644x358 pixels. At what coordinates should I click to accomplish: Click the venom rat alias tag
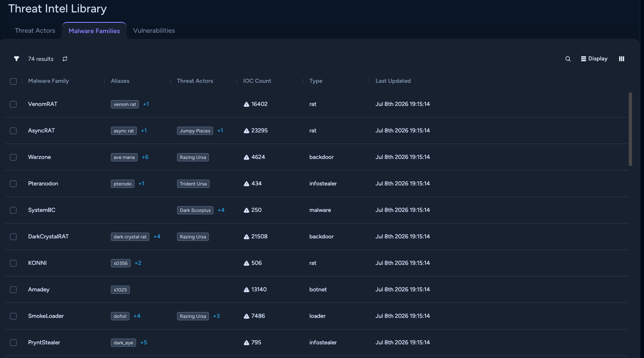[125, 104]
